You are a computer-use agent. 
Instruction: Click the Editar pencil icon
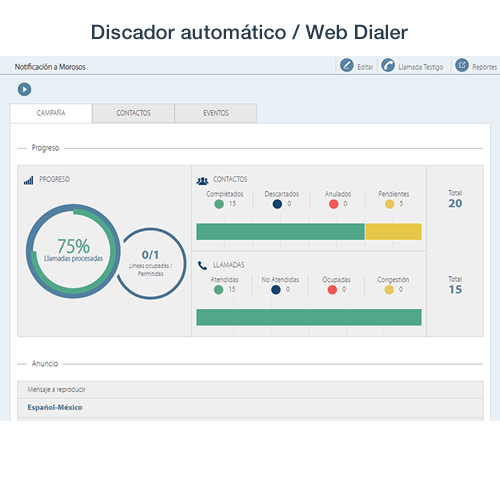coord(347,65)
